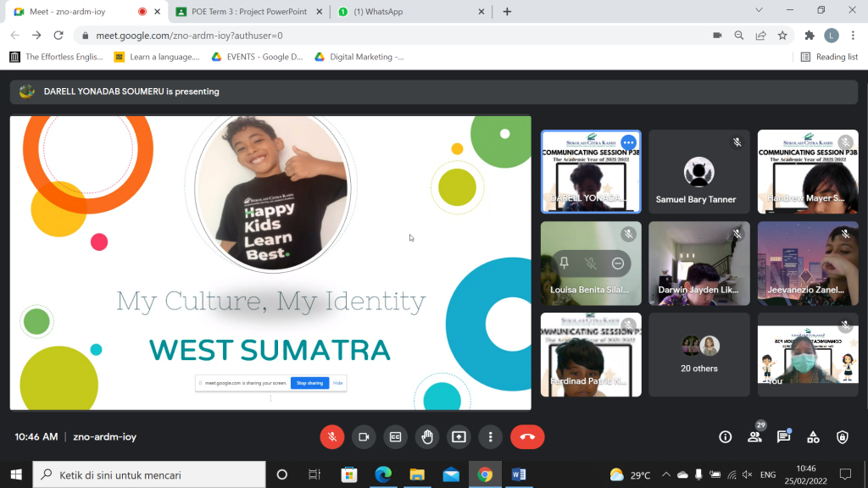This screenshot has width=868, height=488.
Task: Open the Activities panel
Action: pyautogui.click(x=813, y=437)
